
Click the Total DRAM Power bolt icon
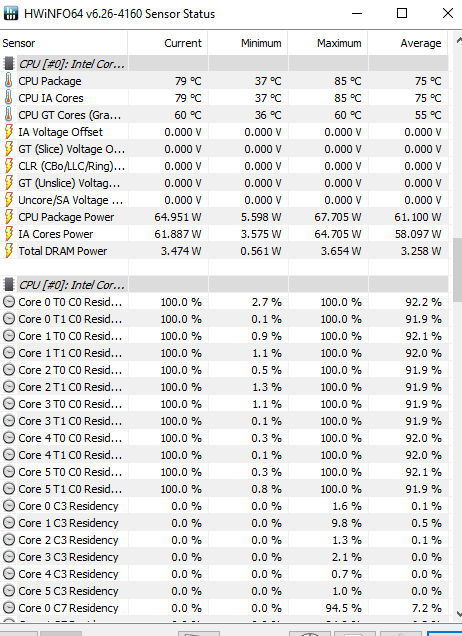[9, 251]
